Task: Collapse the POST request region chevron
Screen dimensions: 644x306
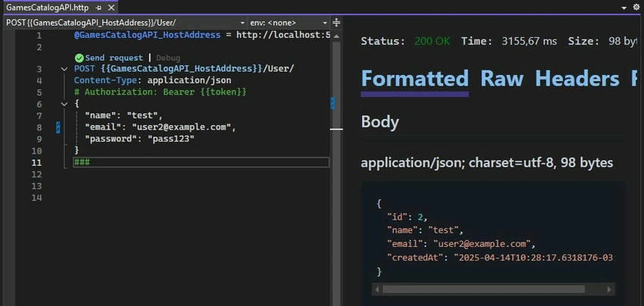Action: coord(64,69)
